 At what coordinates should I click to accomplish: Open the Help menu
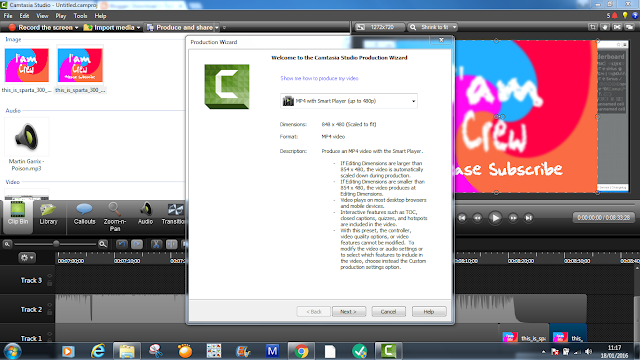pyautogui.click(x=100, y=16)
